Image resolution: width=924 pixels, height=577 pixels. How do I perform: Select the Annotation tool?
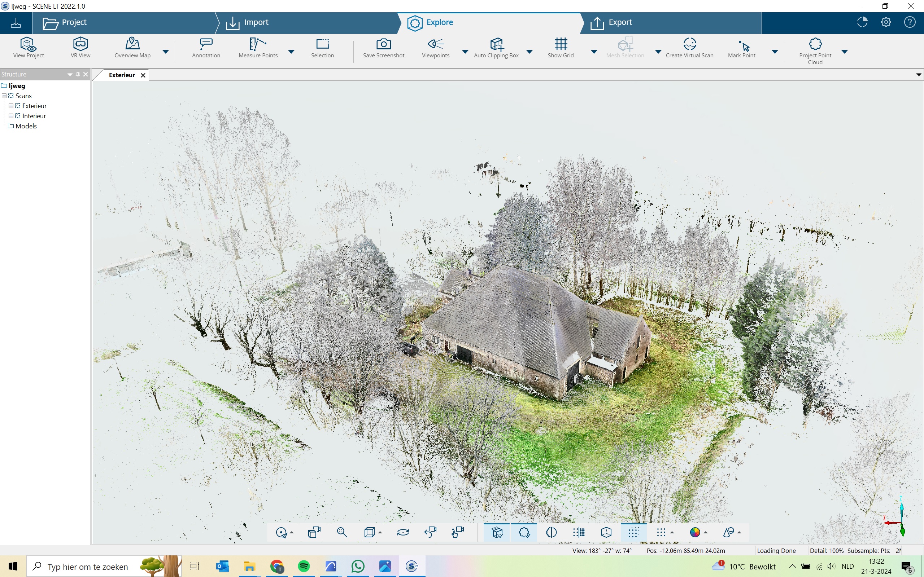pos(206,44)
